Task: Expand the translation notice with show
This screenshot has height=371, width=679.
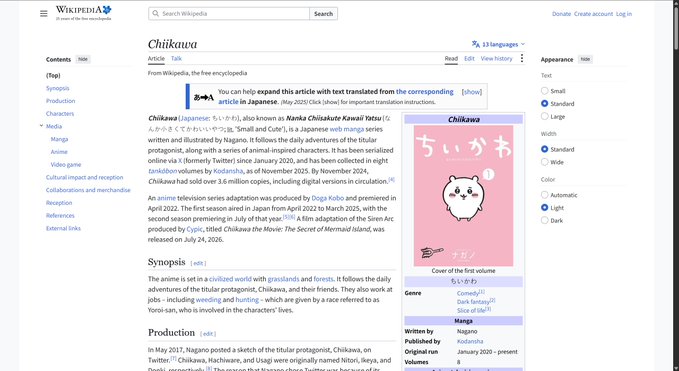Action: coord(472,92)
